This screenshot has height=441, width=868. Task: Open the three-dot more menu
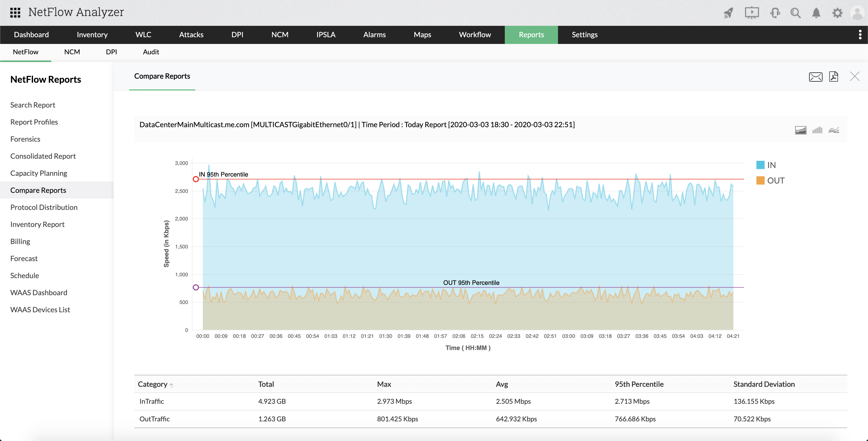tap(860, 35)
